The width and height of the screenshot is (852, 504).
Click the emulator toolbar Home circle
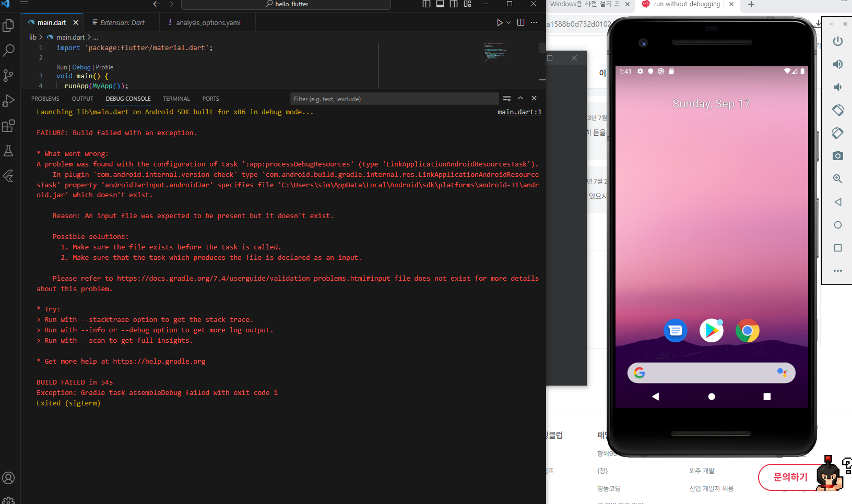(838, 225)
